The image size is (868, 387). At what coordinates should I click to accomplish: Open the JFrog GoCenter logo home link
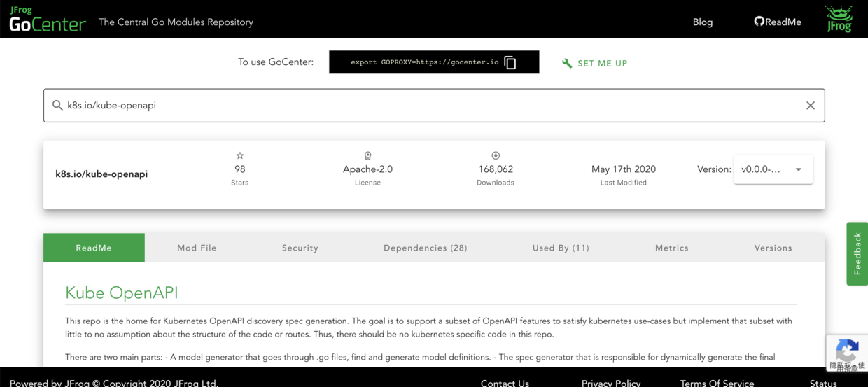(48, 20)
